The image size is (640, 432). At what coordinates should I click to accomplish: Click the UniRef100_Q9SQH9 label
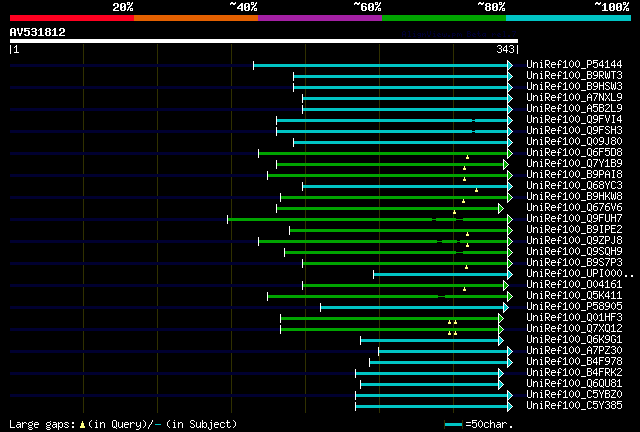574,252
